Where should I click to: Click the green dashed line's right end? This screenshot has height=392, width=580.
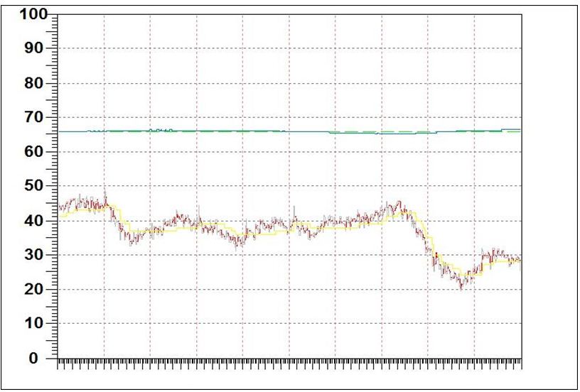517,132
